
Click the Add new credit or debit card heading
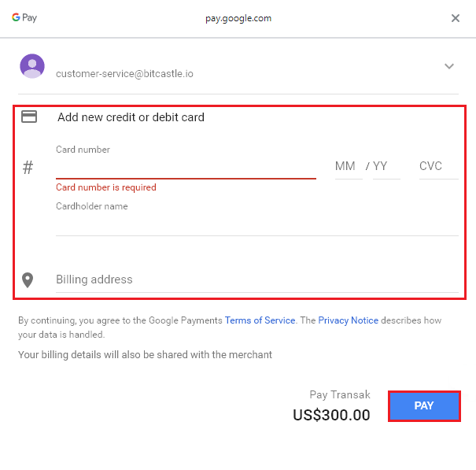[131, 117]
